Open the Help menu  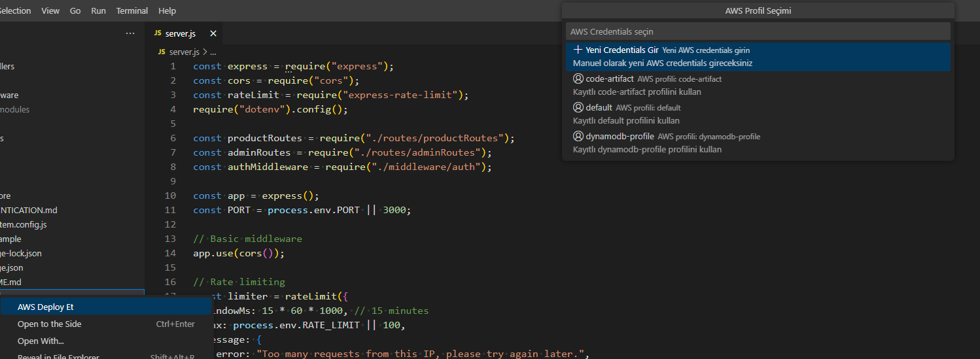coord(167,10)
